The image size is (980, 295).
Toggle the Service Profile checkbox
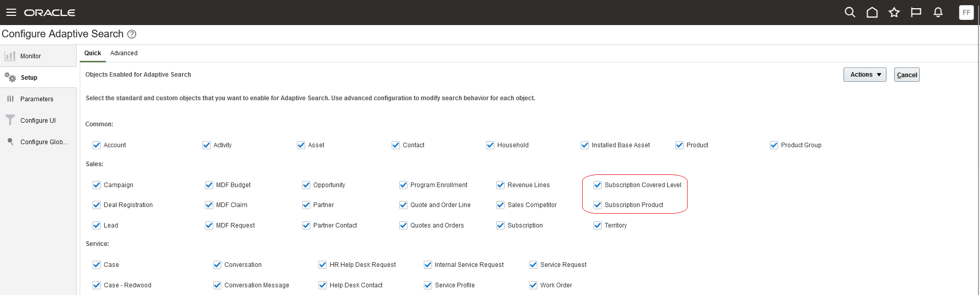tap(428, 285)
